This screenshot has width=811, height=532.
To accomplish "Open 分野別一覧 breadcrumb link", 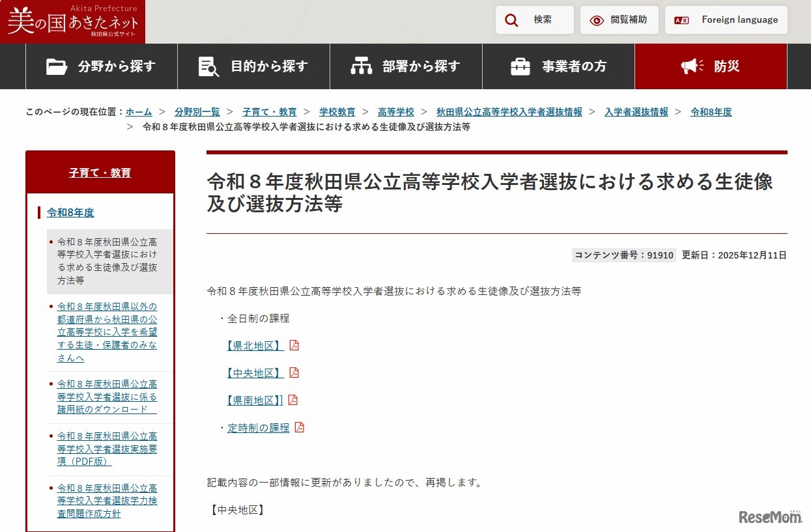I will pos(197,112).
